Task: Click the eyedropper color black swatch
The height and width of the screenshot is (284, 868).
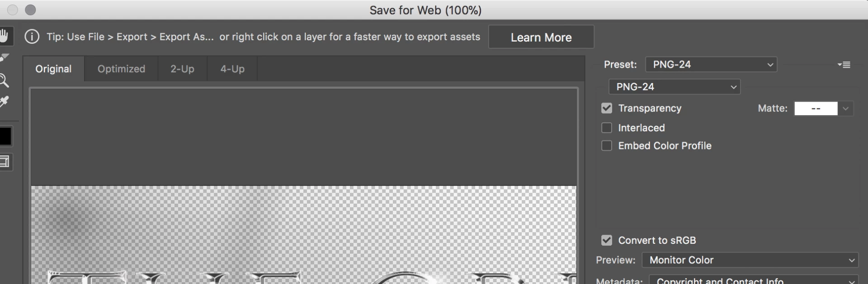Action: coord(5,136)
